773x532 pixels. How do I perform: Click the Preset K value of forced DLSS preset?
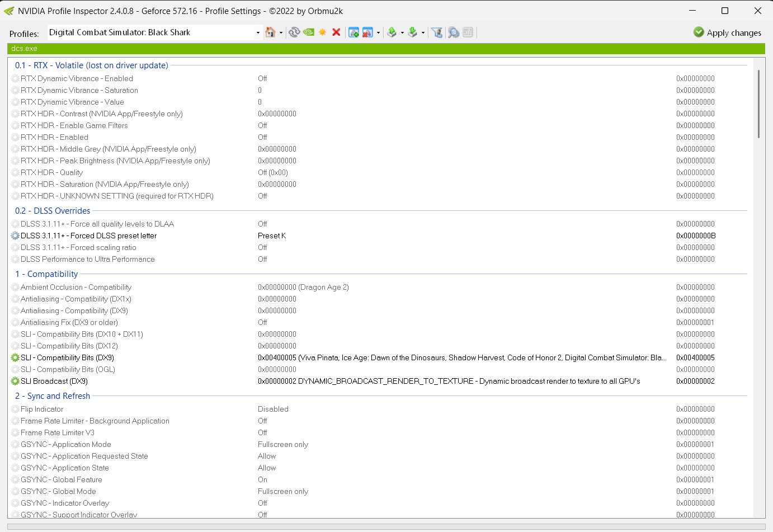click(x=272, y=236)
